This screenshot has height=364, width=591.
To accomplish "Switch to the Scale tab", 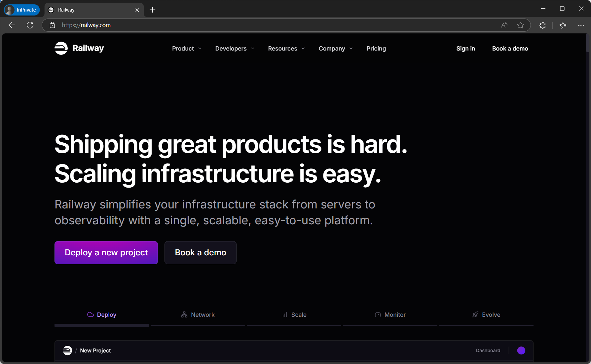I will [294, 315].
